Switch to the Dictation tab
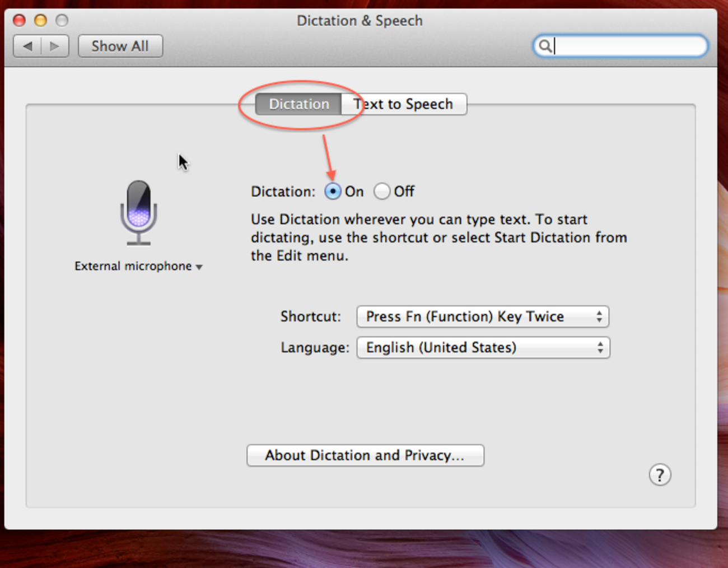The image size is (728, 568). pos(298,104)
